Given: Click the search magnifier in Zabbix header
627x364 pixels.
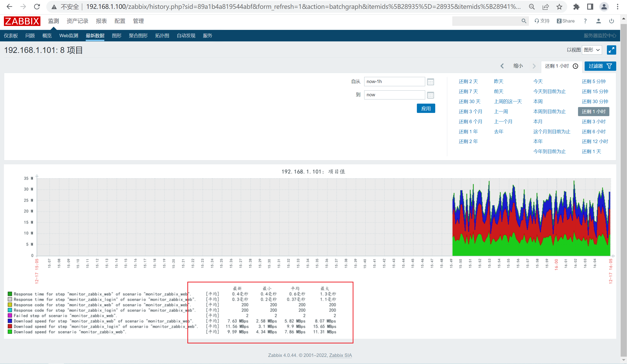Looking at the screenshot, I should (x=524, y=21).
